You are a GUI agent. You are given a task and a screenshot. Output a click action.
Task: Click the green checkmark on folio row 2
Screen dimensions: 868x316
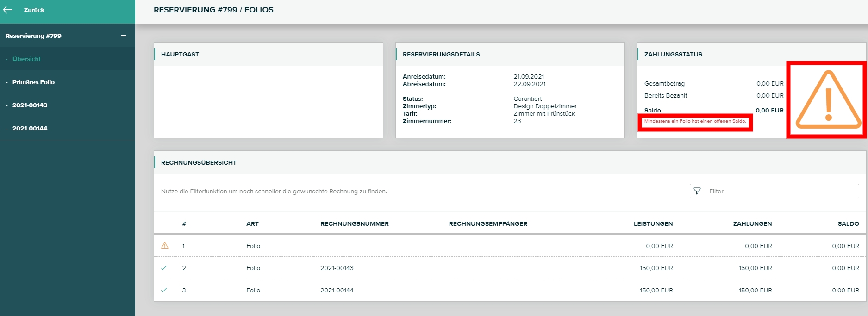coord(164,268)
